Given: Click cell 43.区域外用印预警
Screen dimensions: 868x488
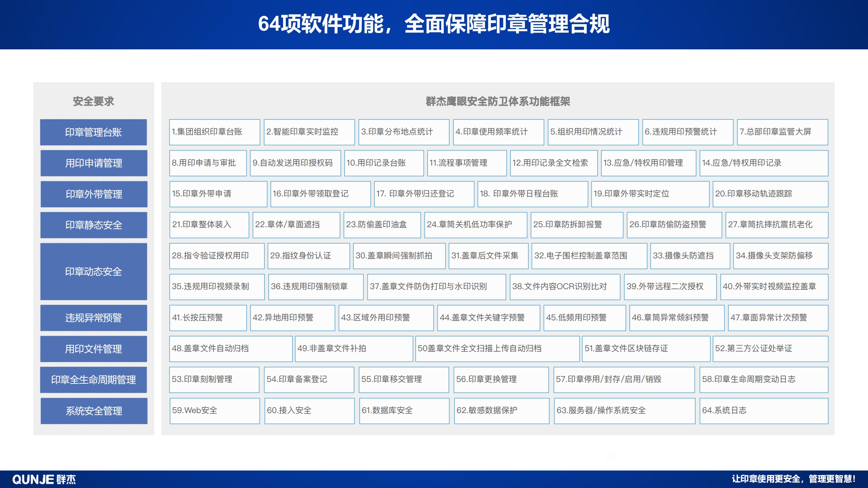Looking at the screenshot, I should pos(386,318).
